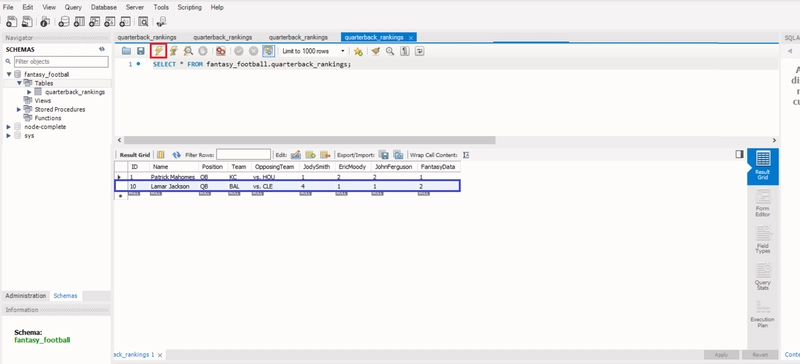The height and width of the screenshot is (364, 800).
Task: Save the script to file
Action: tap(140, 51)
